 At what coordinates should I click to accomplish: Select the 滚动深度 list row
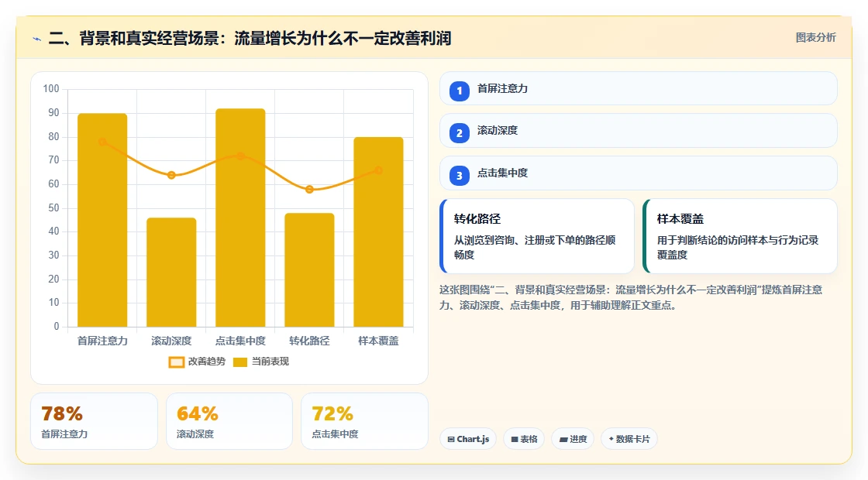639,131
